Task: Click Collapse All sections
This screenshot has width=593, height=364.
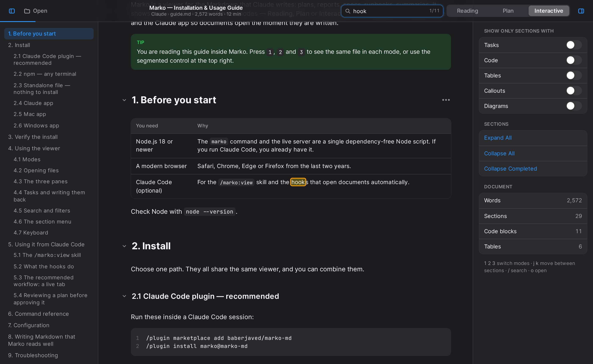Action: [x=533, y=153]
